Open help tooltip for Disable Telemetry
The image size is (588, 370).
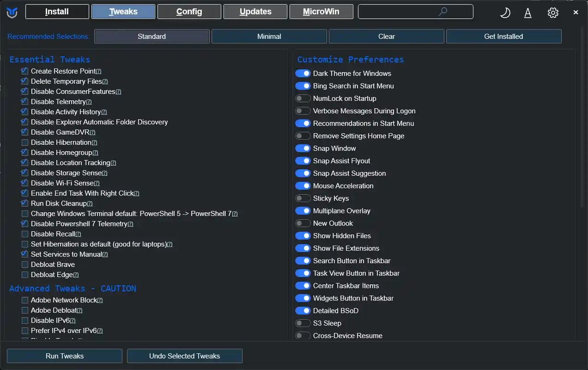89,102
